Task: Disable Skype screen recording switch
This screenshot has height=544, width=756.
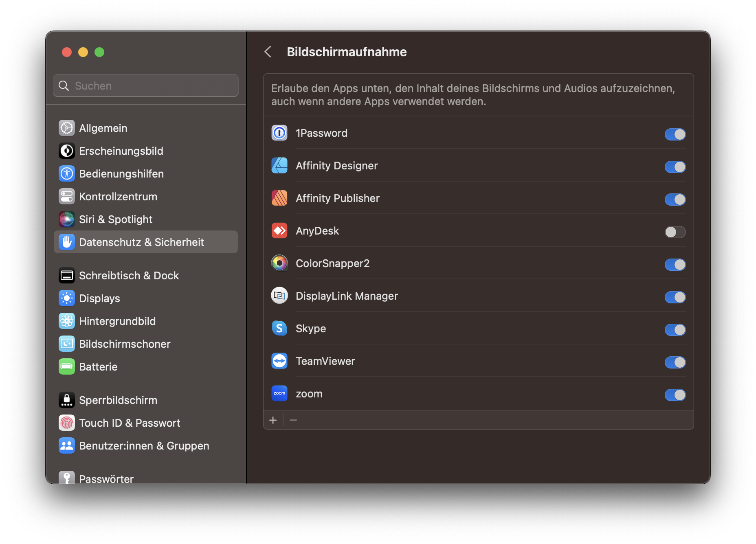Action: [x=675, y=329]
